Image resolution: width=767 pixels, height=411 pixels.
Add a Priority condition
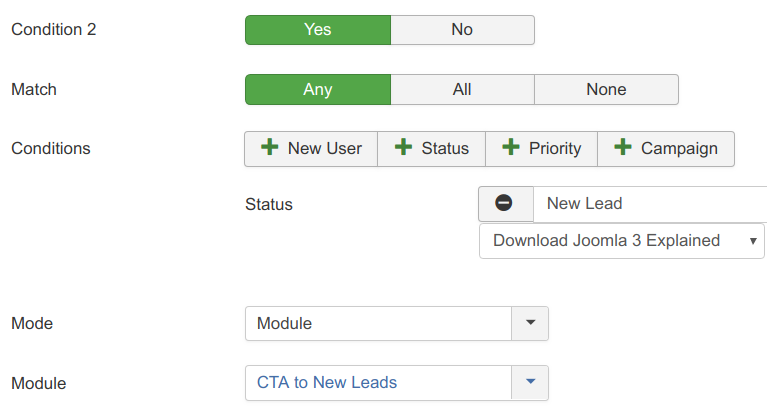(541, 149)
